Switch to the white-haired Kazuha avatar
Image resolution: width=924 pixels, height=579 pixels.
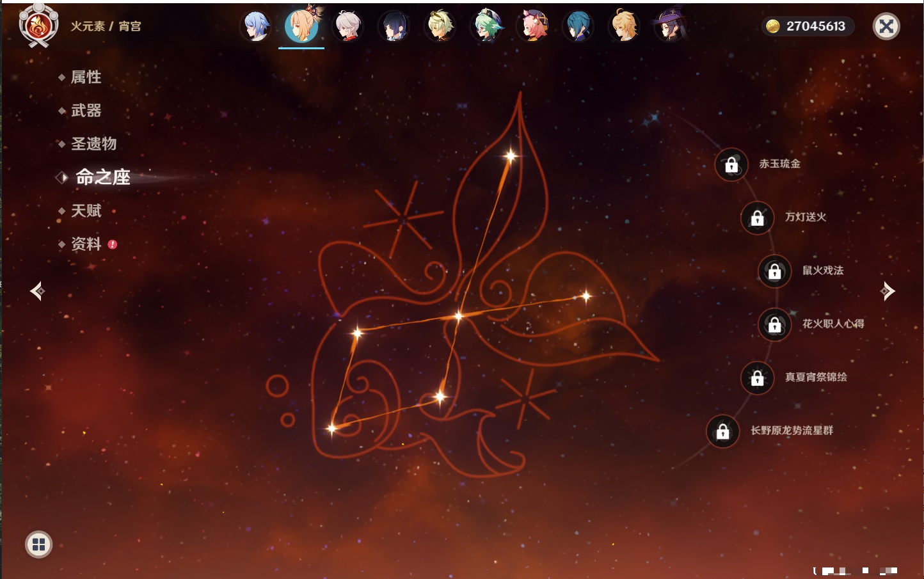click(x=347, y=26)
